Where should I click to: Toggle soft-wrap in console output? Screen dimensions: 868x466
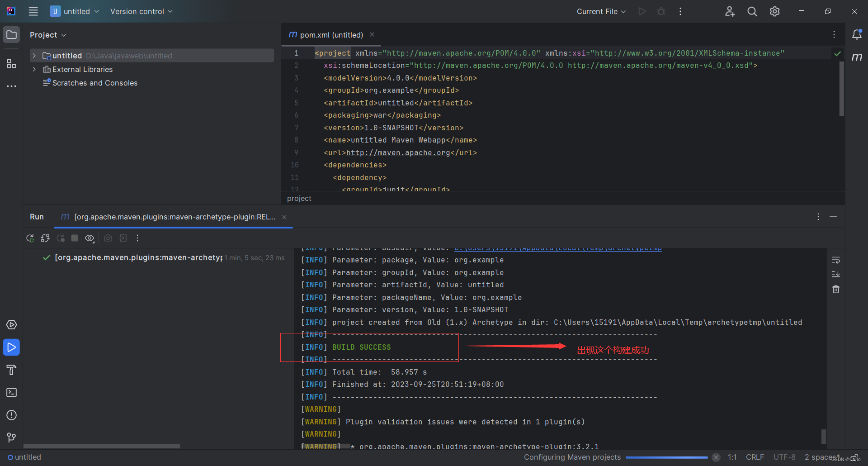click(836, 260)
